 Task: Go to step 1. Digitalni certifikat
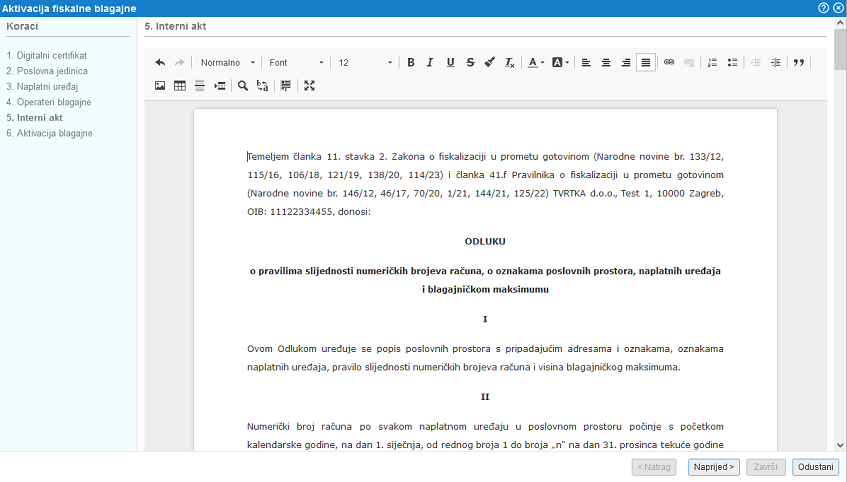46,55
